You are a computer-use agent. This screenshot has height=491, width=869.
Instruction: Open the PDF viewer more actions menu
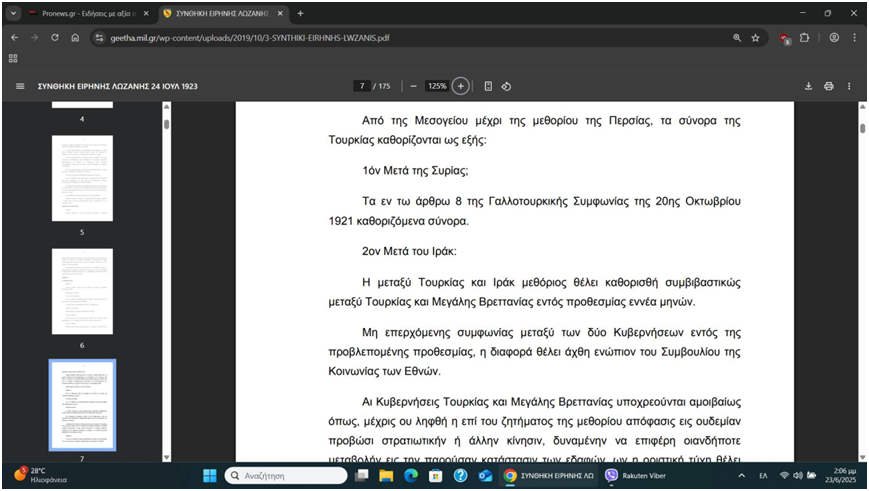(x=849, y=87)
